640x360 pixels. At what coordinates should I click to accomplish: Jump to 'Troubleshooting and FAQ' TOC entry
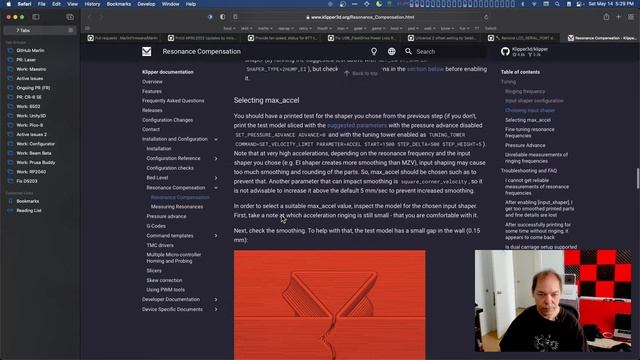point(529,171)
